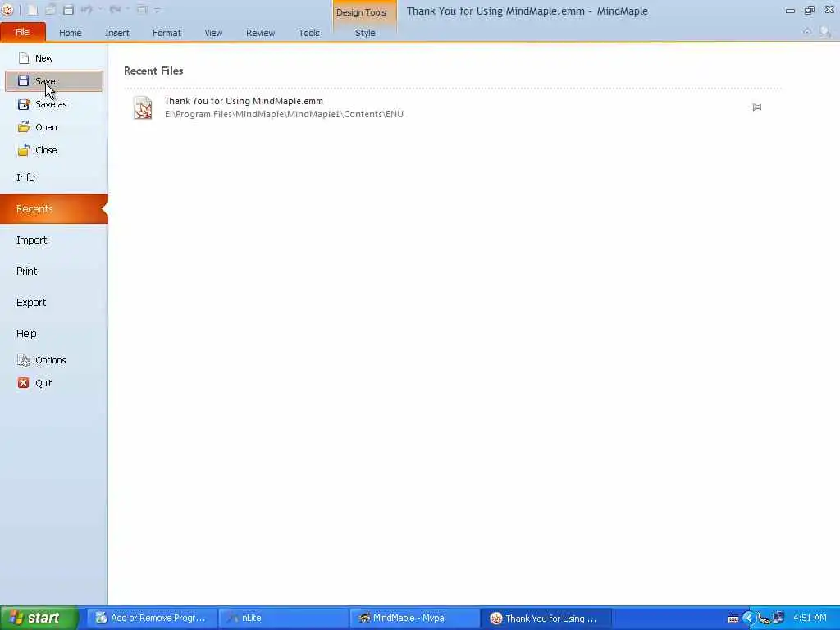This screenshot has height=630, width=840.
Task: Select the Tools tab
Action: [x=309, y=33]
